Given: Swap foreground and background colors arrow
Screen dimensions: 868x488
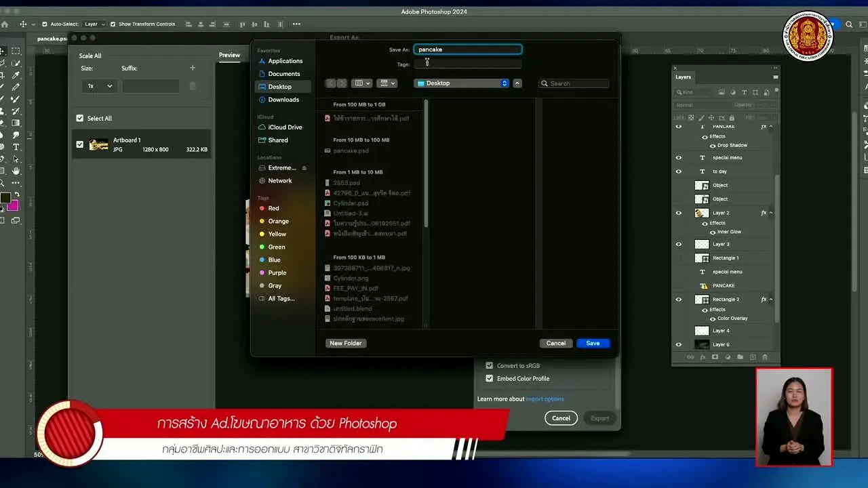Looking at the screenshot, I should pos(17,195).
